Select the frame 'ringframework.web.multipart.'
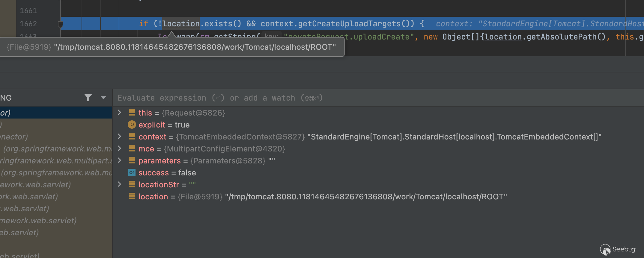The width and height of the screenshot is (644, 258). [x=56, y=161]
